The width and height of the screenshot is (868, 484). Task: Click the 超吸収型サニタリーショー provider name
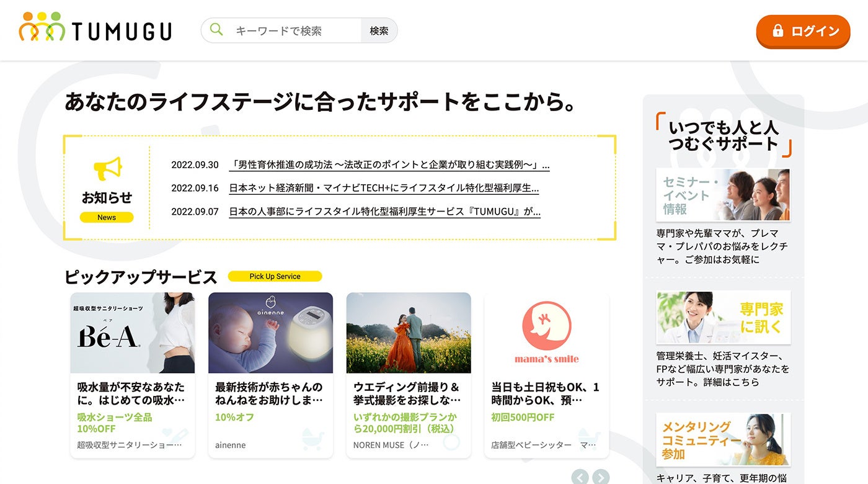tap(130, 445)
